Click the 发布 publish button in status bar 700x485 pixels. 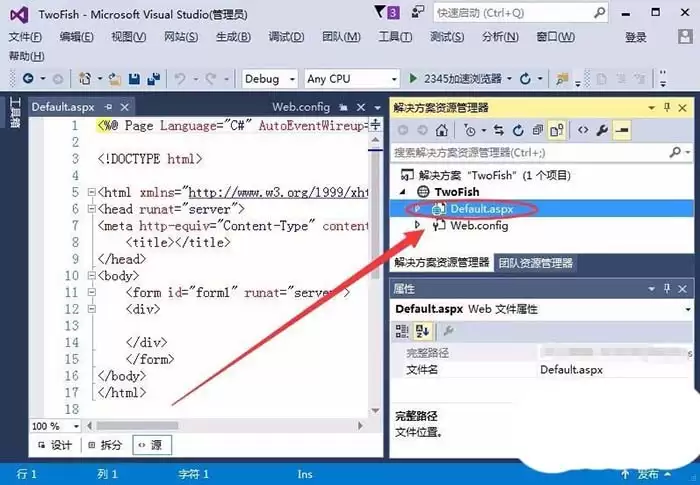646,474
